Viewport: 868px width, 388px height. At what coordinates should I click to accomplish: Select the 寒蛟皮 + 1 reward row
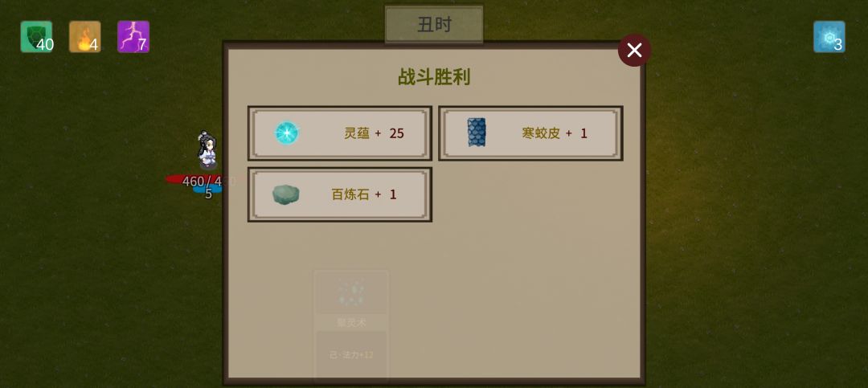[531, 133]
